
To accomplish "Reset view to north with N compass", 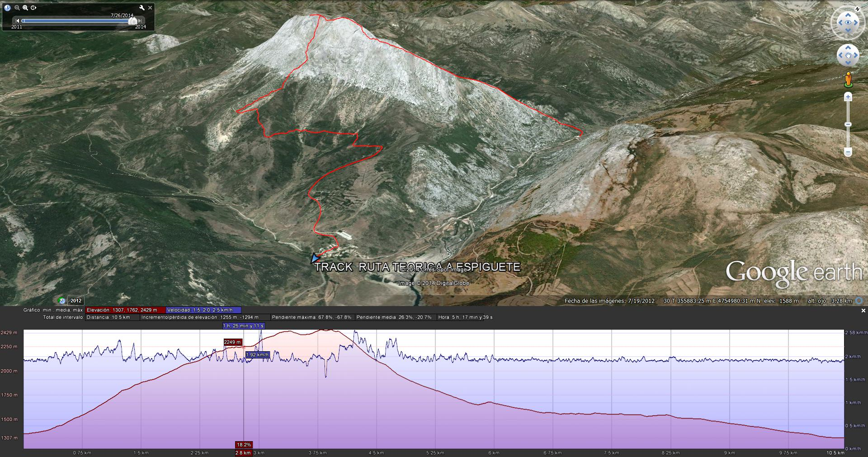I will pos(857,9).
